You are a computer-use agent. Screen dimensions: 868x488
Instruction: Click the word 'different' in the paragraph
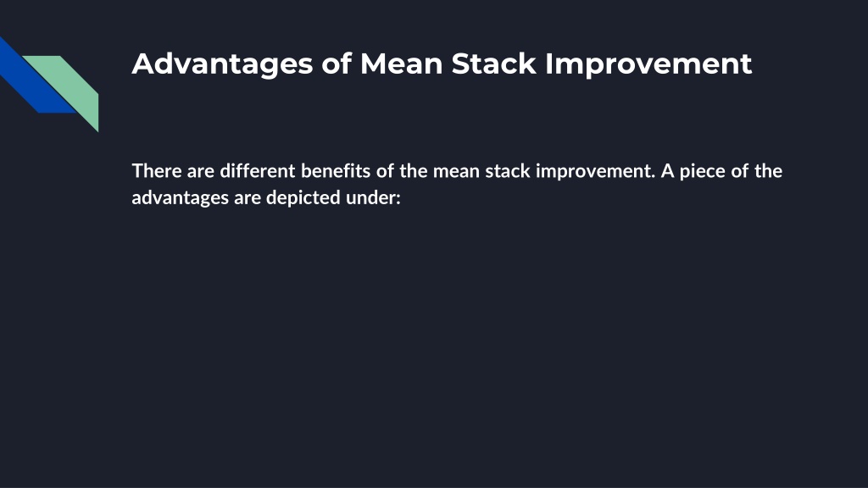coord(258,170)
